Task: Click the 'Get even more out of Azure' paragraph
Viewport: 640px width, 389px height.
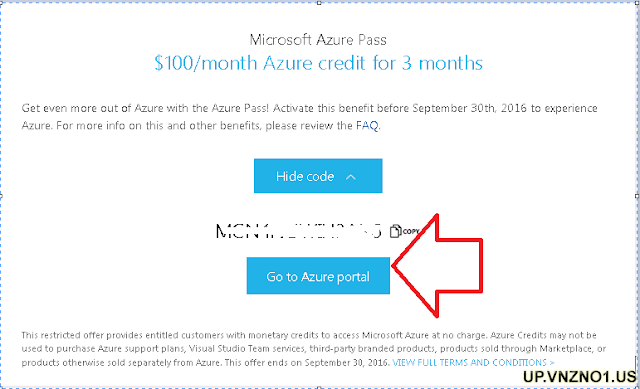Action: (309, 117)
